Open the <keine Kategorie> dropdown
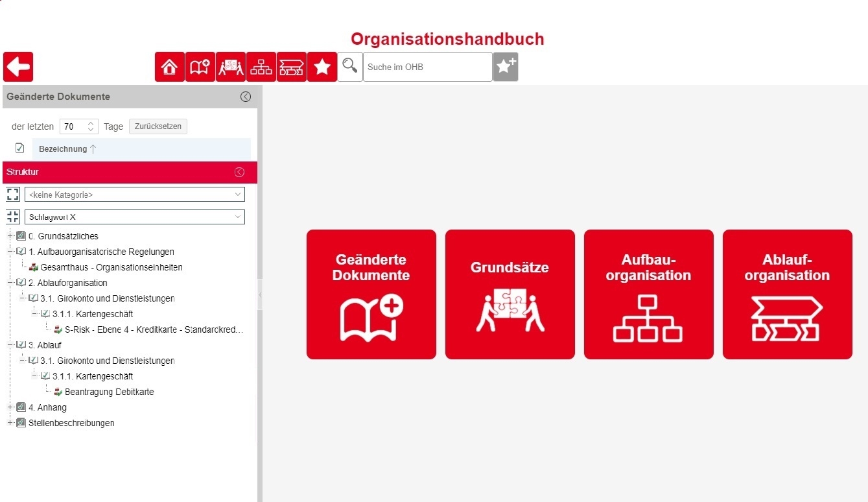This screenshot has height=502, width=868. (135, 194)
